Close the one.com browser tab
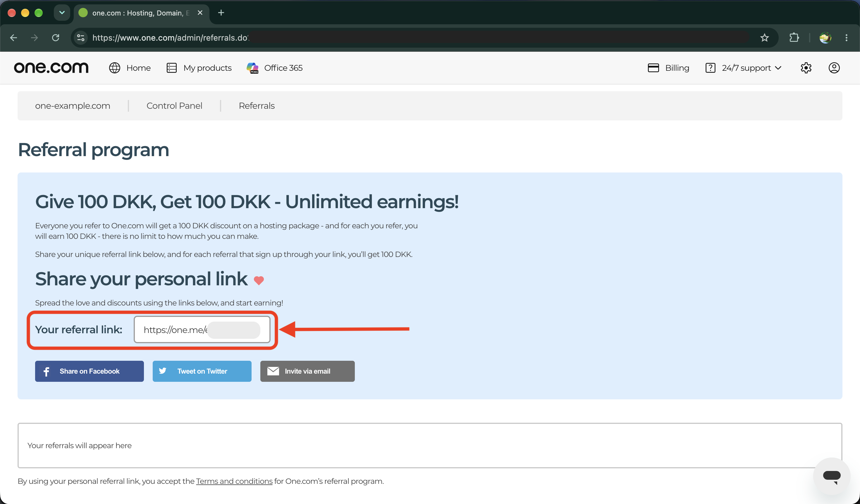The image size is (860, 504). (x=200, y=13)
